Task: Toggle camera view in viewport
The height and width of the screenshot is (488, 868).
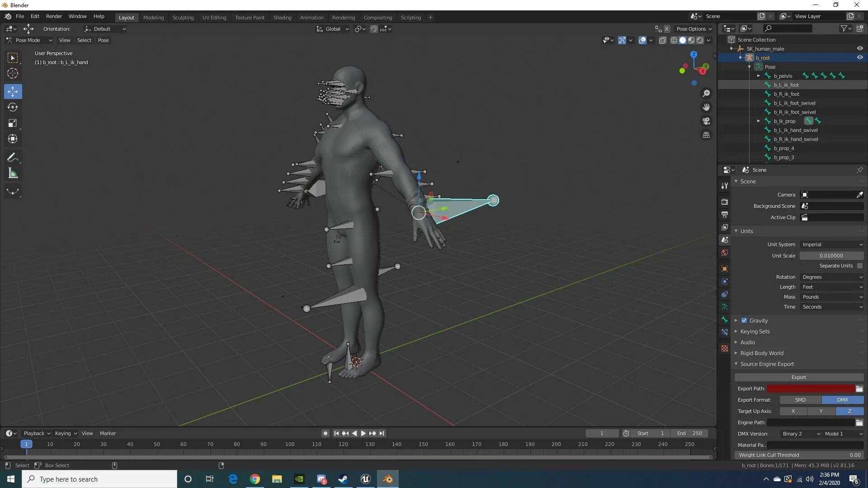Action: (x=706, y=121)
